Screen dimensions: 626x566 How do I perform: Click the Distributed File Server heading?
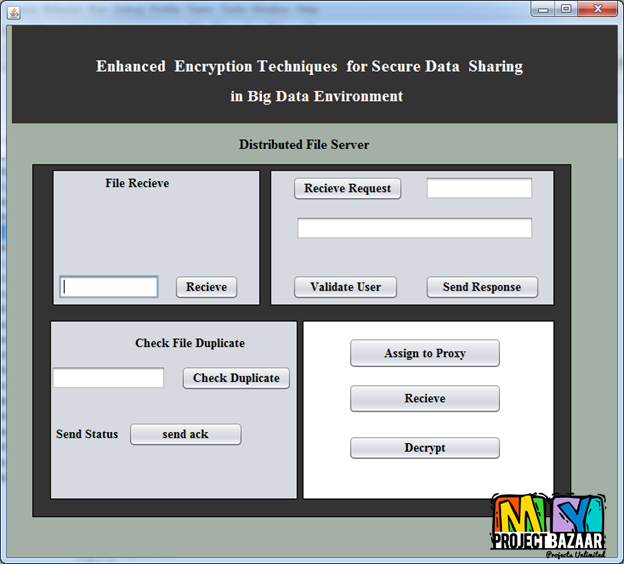coord(304,145)
